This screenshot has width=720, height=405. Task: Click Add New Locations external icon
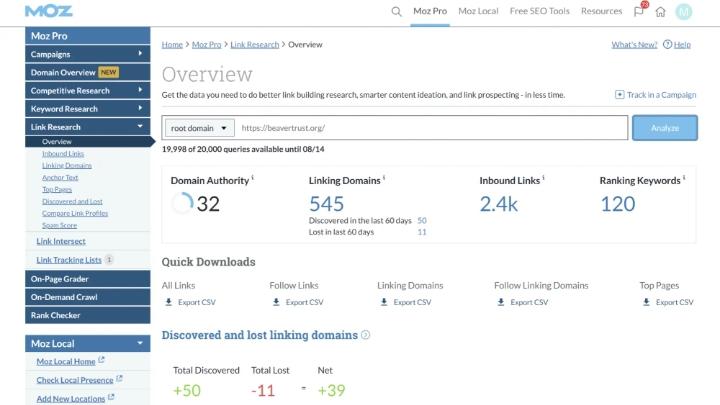[x=111, y=397]
